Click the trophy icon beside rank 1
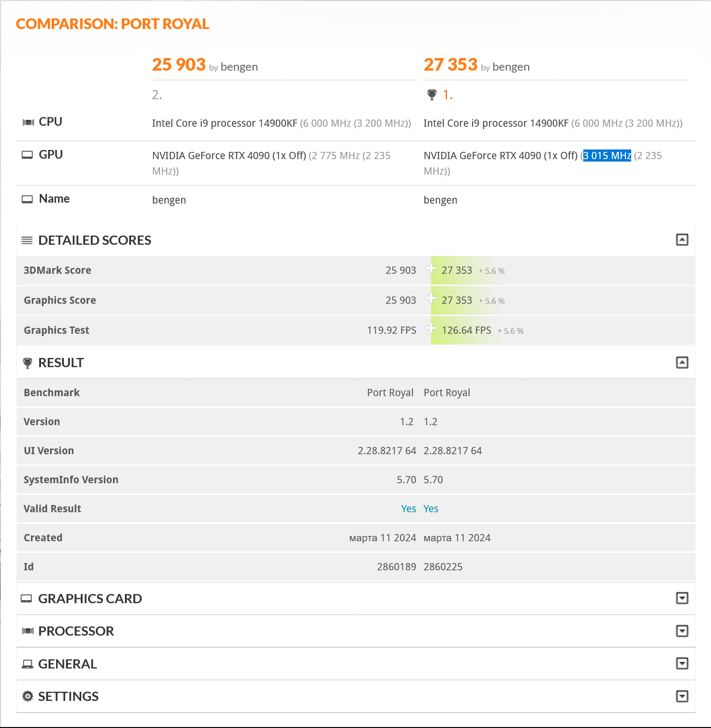 point(432,95)
